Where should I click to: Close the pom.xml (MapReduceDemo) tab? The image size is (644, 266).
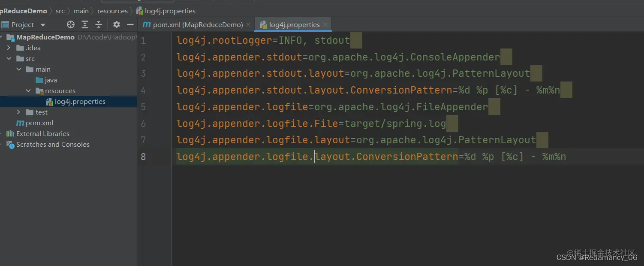tap(248, 24)
